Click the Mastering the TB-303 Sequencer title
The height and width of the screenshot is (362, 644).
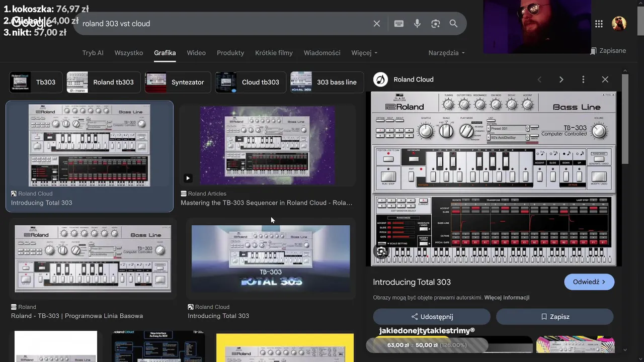(x=267, y=203)
